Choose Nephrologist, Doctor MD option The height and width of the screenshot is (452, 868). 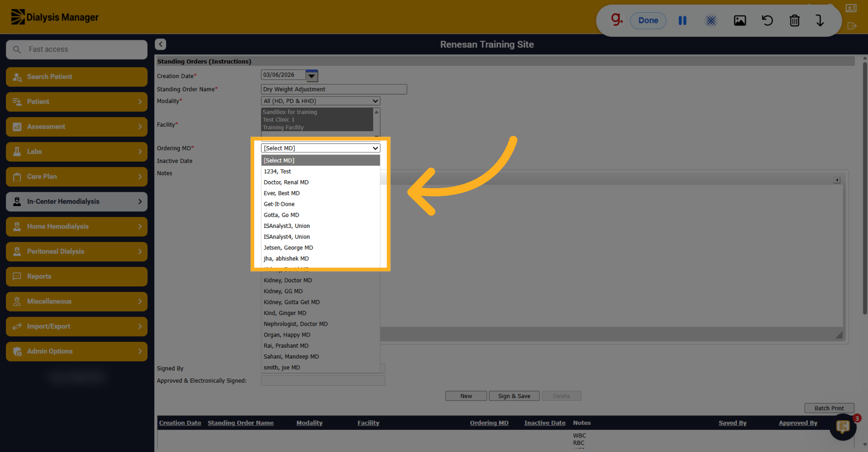(x=320, y=324)
